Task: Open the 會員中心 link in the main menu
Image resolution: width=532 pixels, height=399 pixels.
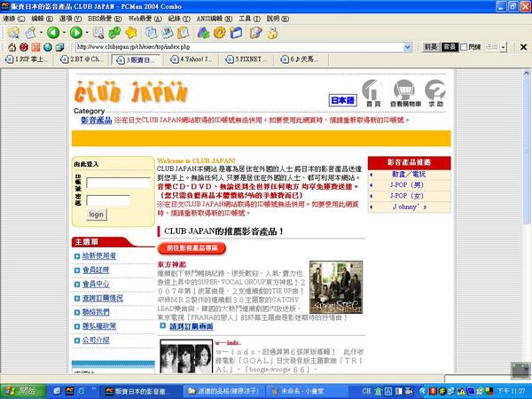Action: click(x=96, y=284)
